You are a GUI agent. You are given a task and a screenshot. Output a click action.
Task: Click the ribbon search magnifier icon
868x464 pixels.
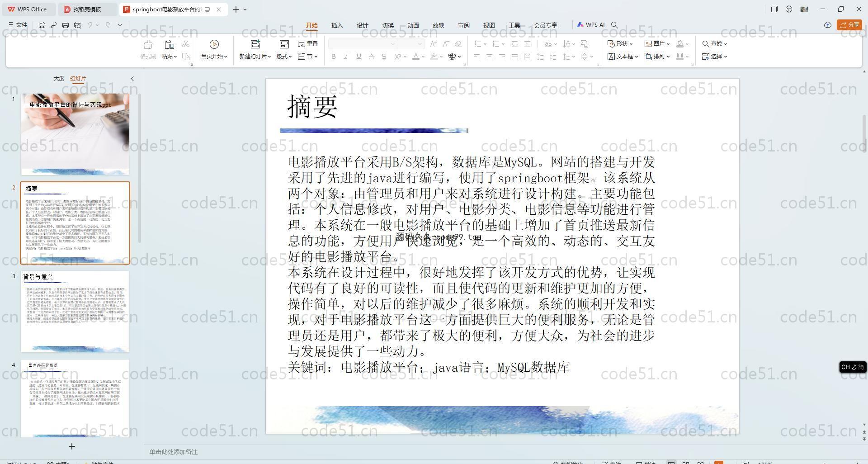point(614,25)
